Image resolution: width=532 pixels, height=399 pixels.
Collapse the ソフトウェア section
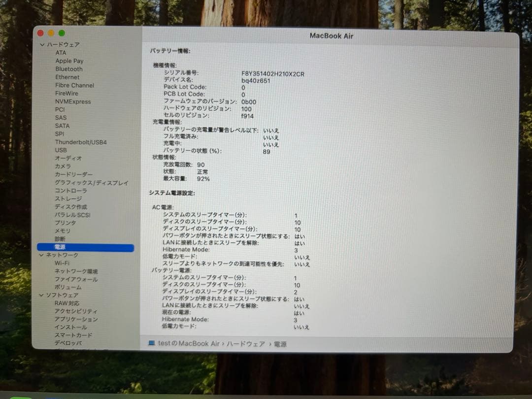[x=42, y=295]
